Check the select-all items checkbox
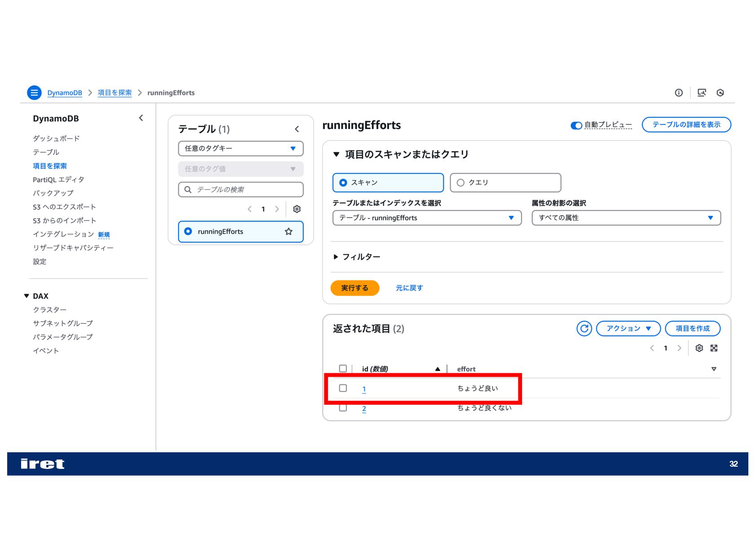The image size is (756, 535). [x=343, y=369]
